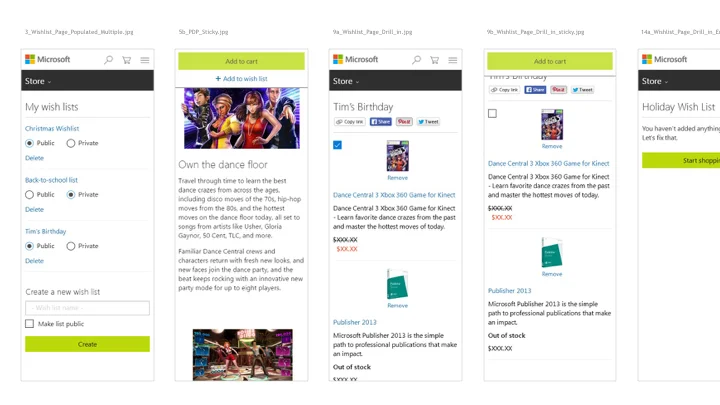Image resolution: width=720 pixels, height=405 pixels.
Task: Delete the Tim's Birthday list
Action: [34, 261]
